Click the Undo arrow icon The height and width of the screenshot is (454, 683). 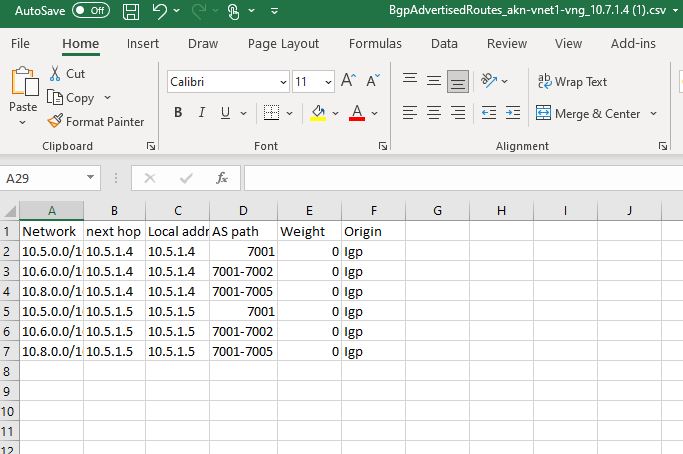coord(160,11)
